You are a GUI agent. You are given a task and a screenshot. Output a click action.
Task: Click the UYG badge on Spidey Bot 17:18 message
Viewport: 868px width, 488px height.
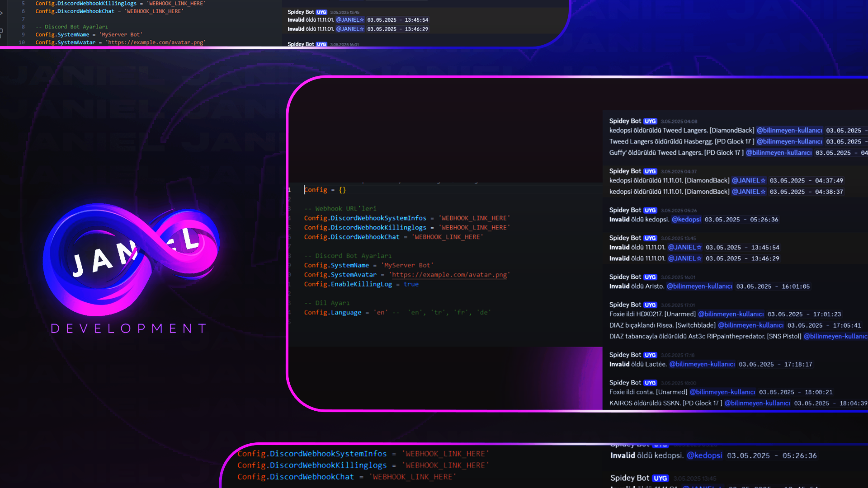(x=650, y=356)
